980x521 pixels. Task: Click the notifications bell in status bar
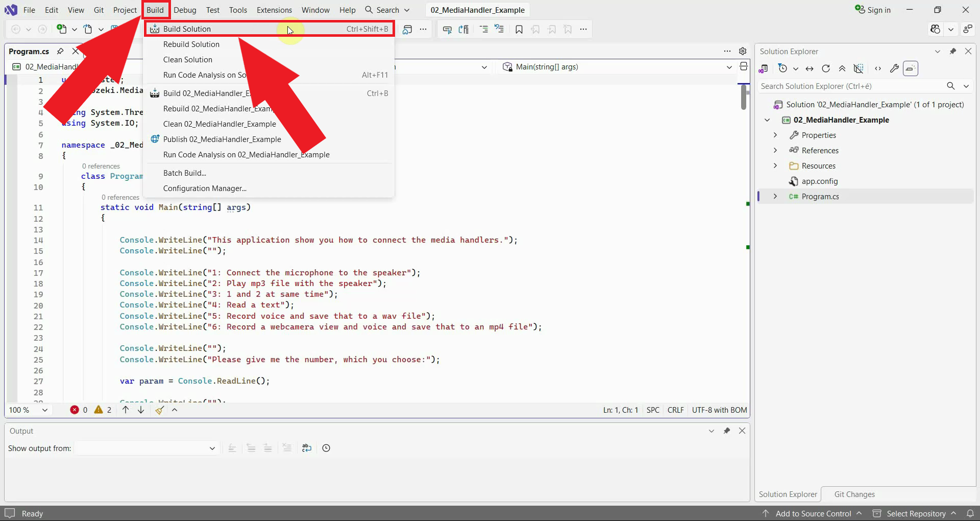[x=970, y=513]
